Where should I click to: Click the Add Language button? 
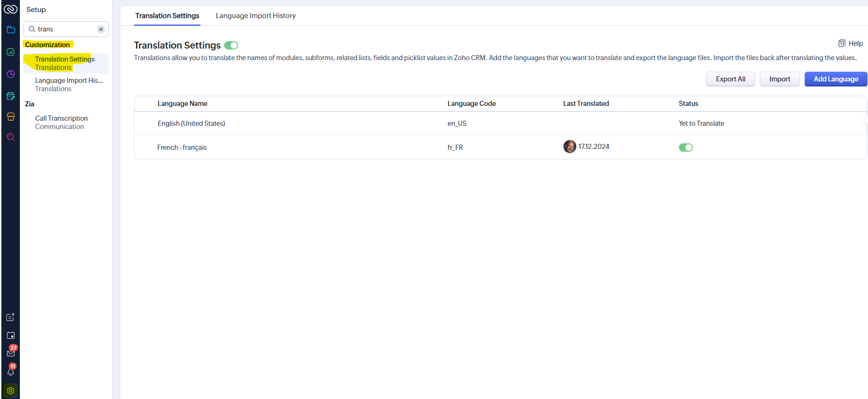836,79
